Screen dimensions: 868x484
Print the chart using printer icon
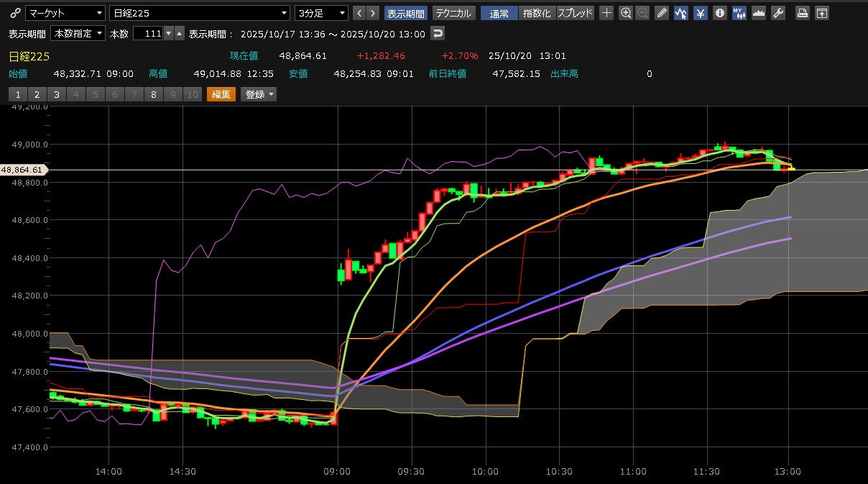(803, 13)
